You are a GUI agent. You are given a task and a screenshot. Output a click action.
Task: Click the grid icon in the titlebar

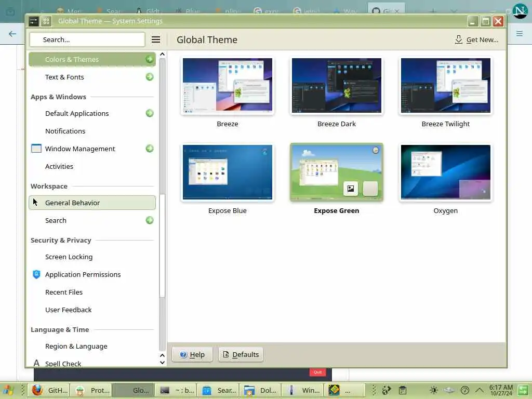pyautogui.click(x=46, y=21)
